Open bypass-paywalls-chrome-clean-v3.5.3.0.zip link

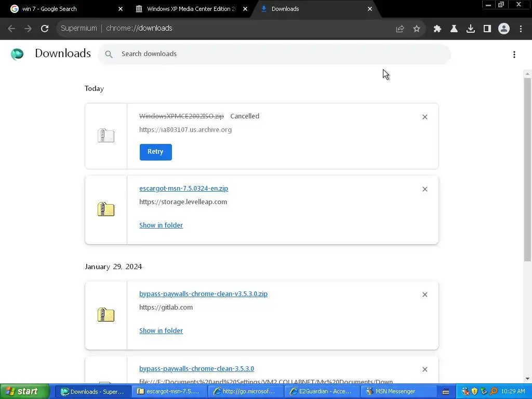(x=203, y=294)
